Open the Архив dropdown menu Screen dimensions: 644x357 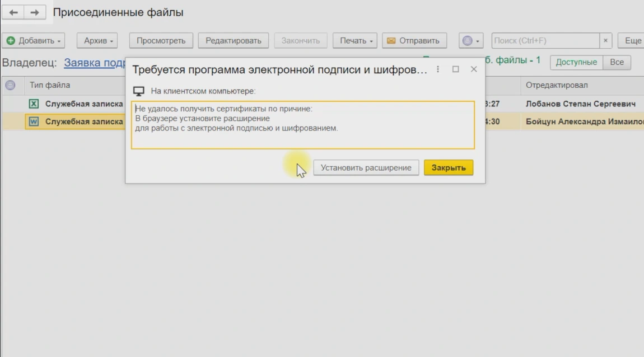97,41
